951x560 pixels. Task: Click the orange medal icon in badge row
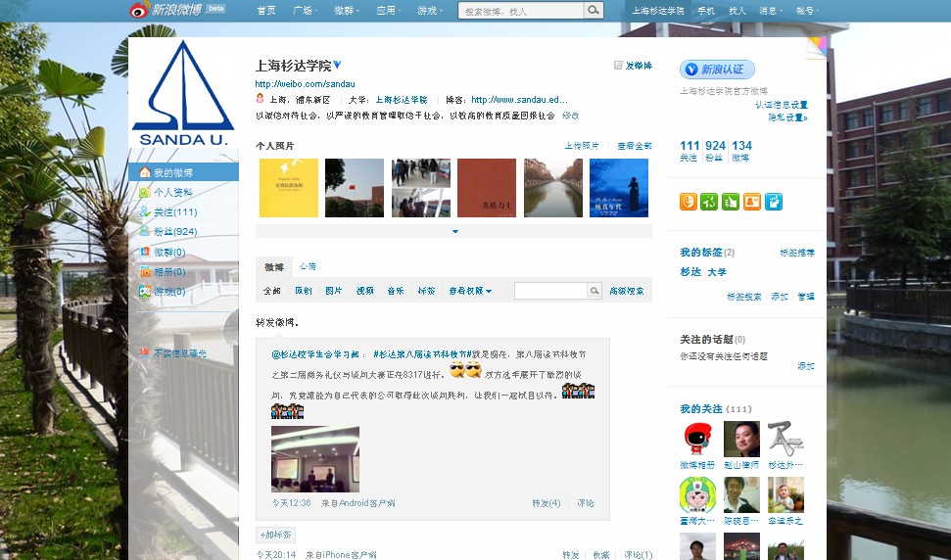[689, 202]
